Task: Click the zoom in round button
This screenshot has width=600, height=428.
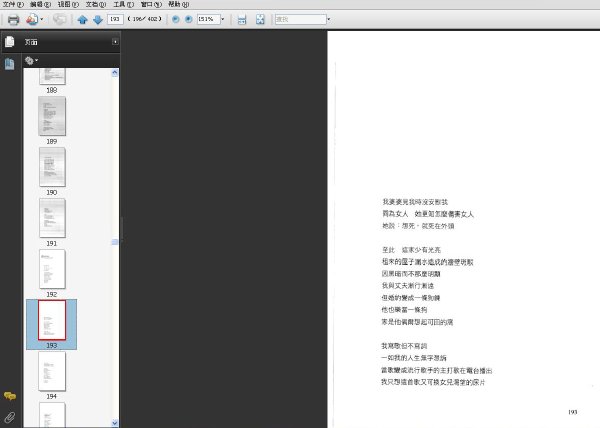Action: click(x=189, y=19)
